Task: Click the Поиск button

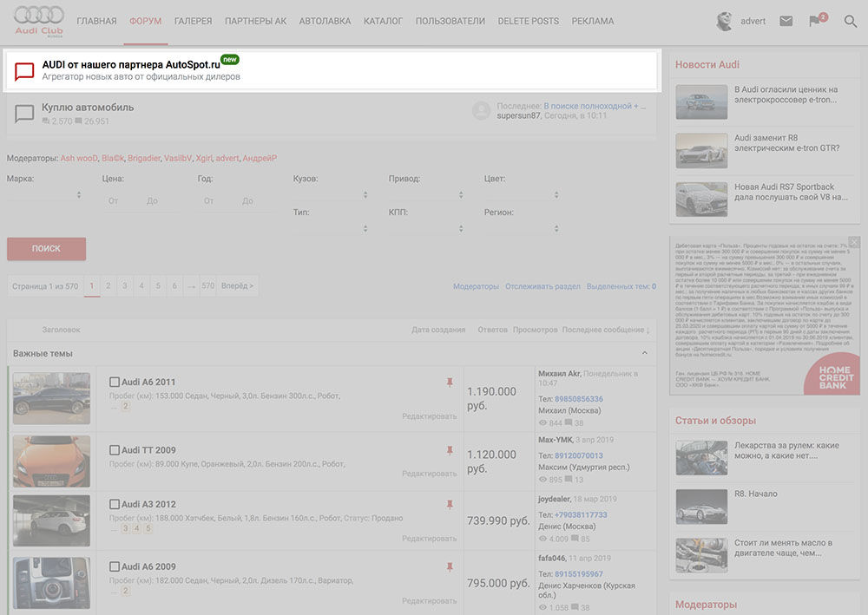Action: (x=47, y=249)
